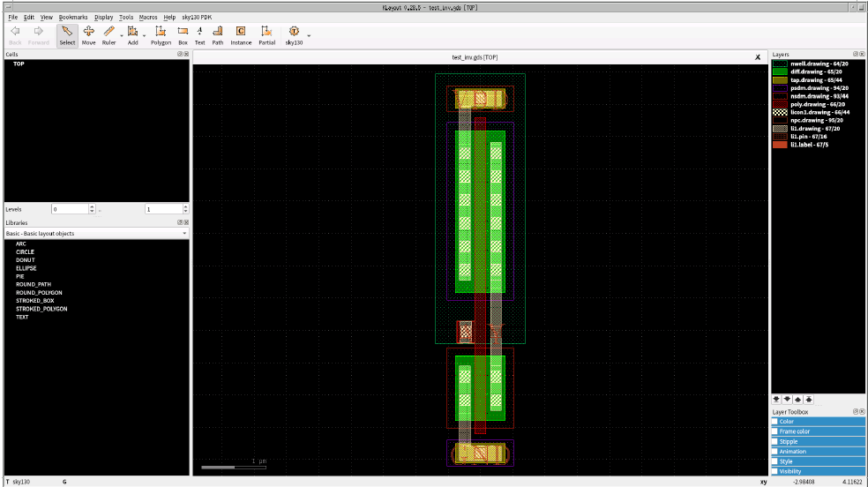Open the sky130 PDK menu
868x487 pixels.
(x=197, y=17)
